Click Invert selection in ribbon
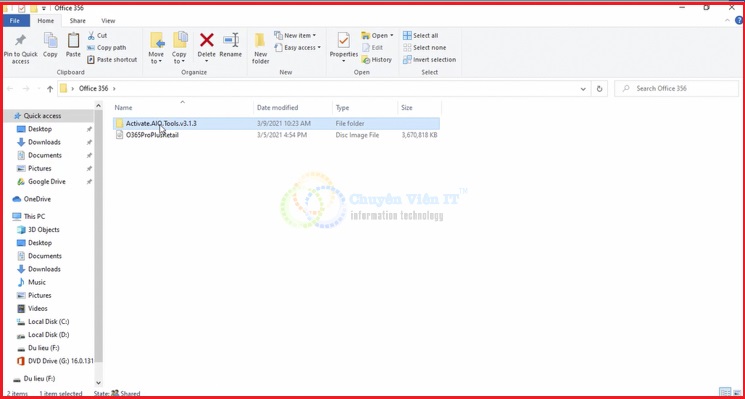Viewport: 745px width, 399px height. pos(430,60)
